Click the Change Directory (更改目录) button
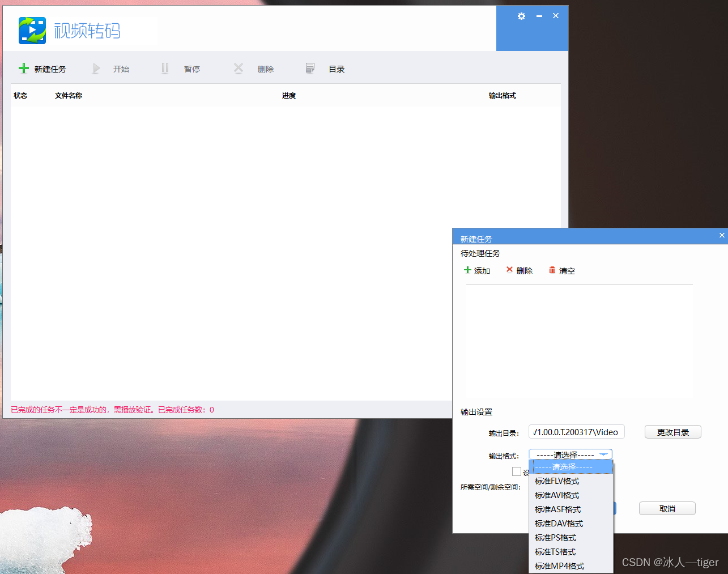This screenshot has height=574, width=728. [x=673, y=432]
